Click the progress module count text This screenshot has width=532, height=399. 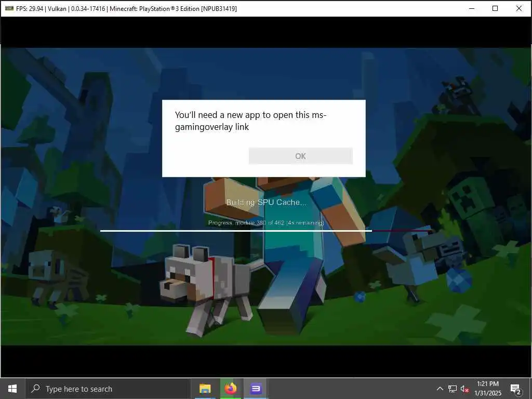click(x=266, y=223)
